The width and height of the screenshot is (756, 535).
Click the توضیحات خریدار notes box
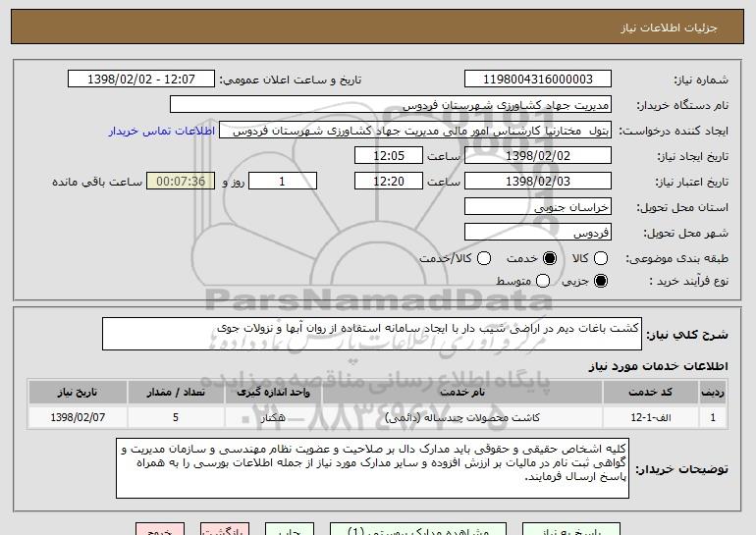tap(372, 468)
